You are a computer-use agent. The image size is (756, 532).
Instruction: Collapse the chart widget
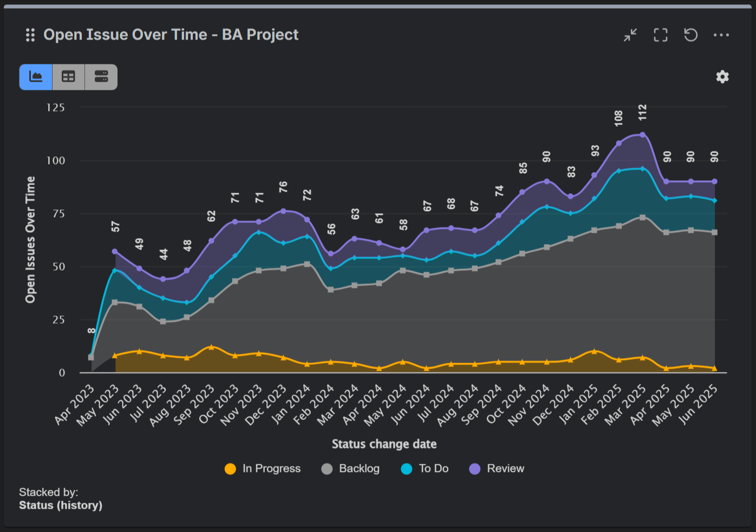pos(630,35)
